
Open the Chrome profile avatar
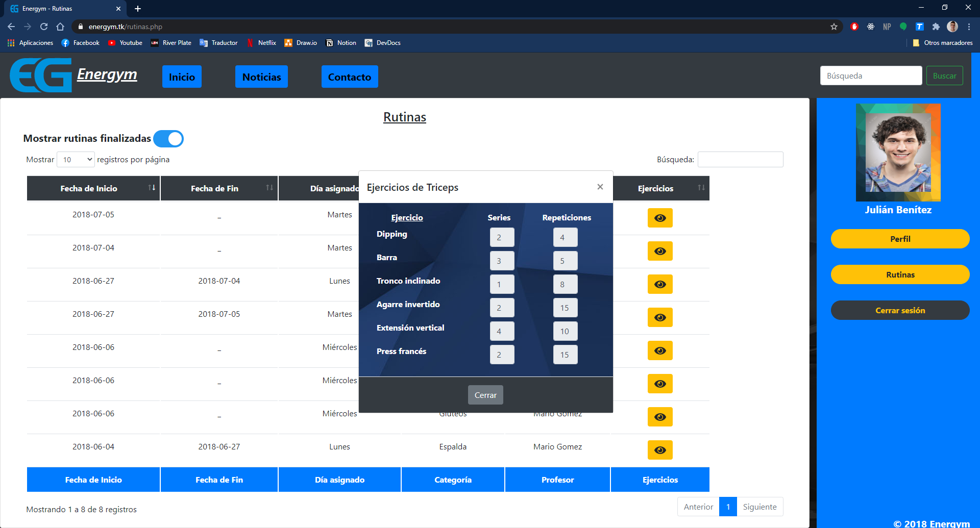tap(952, 27)
